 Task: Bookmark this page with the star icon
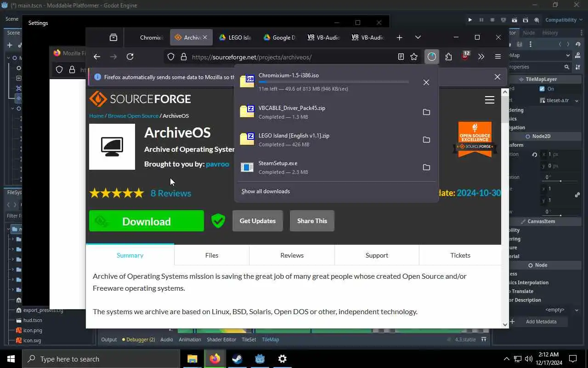(414, 57)
